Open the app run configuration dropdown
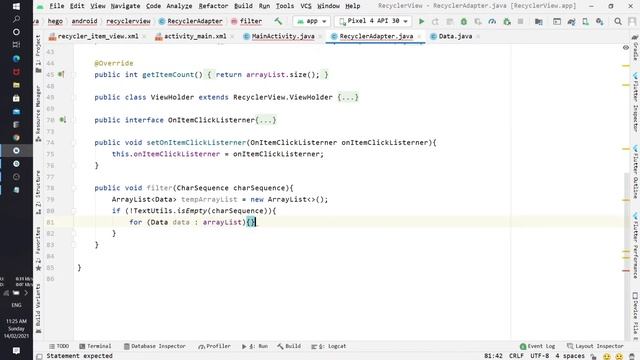 tap(311, 21)
